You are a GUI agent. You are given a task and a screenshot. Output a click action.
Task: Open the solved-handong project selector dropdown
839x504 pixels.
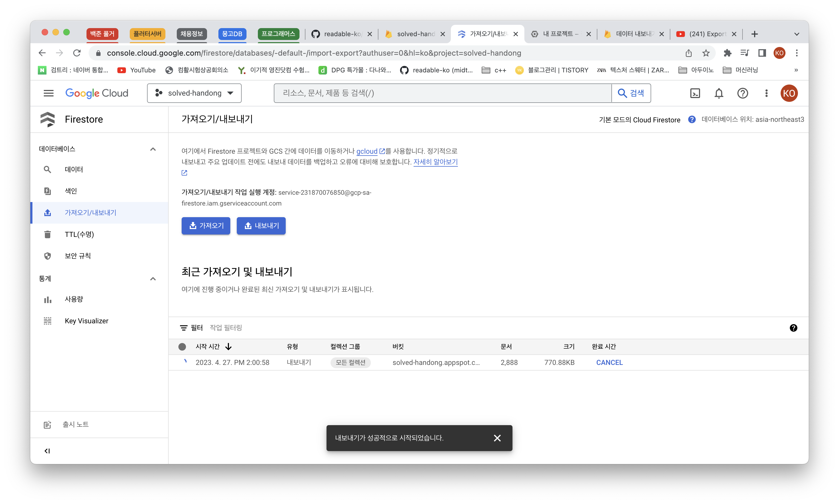click(x=194, y=93)
